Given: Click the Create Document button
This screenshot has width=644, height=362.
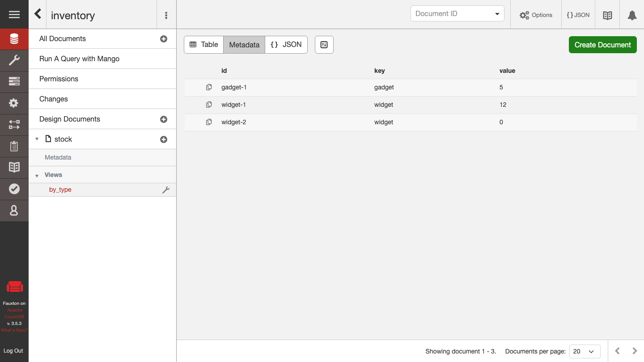Looking at the screenshot, I should pyautogui.click(x=603, y=45).
